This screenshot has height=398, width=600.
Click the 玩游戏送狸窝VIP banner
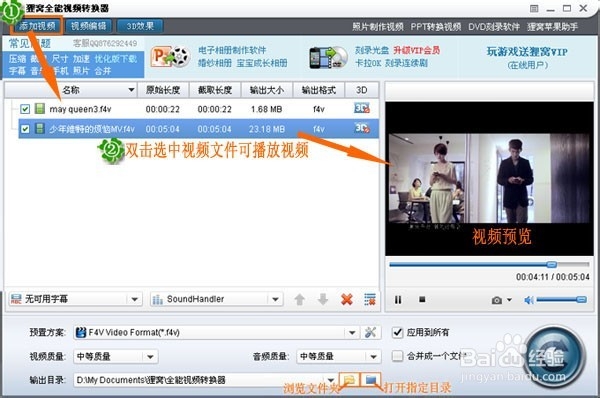click(527, 52)
